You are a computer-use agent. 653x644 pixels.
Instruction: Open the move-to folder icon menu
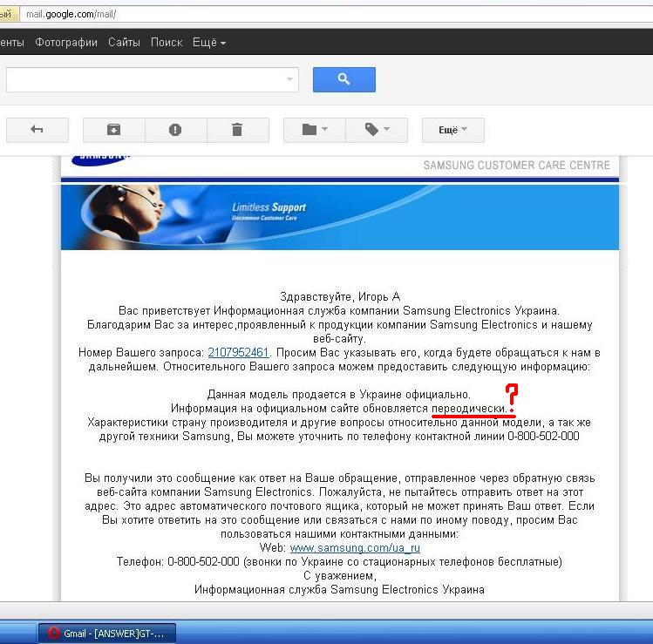coord(314,130)
